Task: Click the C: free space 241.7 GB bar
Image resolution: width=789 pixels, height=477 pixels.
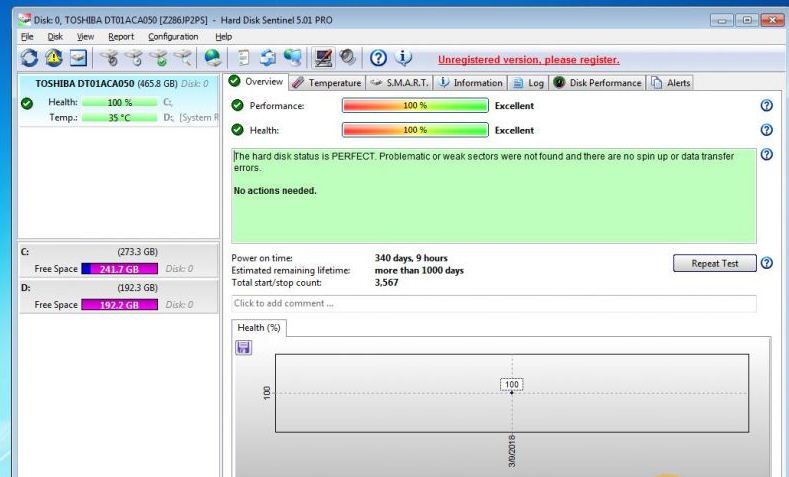Action: [119, 269]
